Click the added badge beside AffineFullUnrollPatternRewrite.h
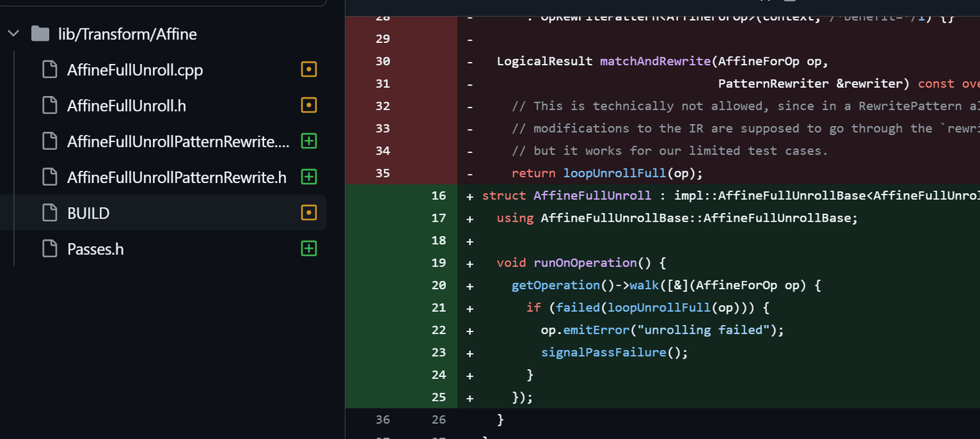Image resolution: width=980 pixels, height=439 pixels. click(x=309, y=177)
